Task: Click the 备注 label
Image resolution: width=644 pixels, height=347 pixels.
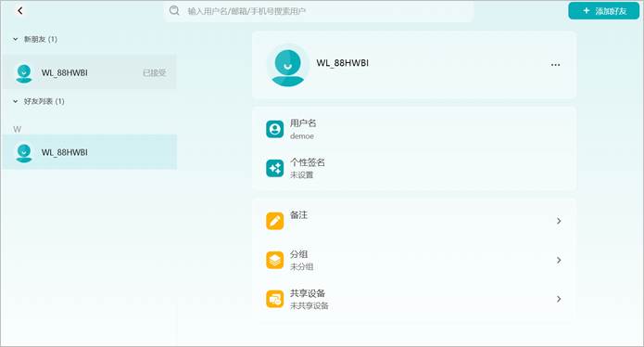Action: point(298,215)
